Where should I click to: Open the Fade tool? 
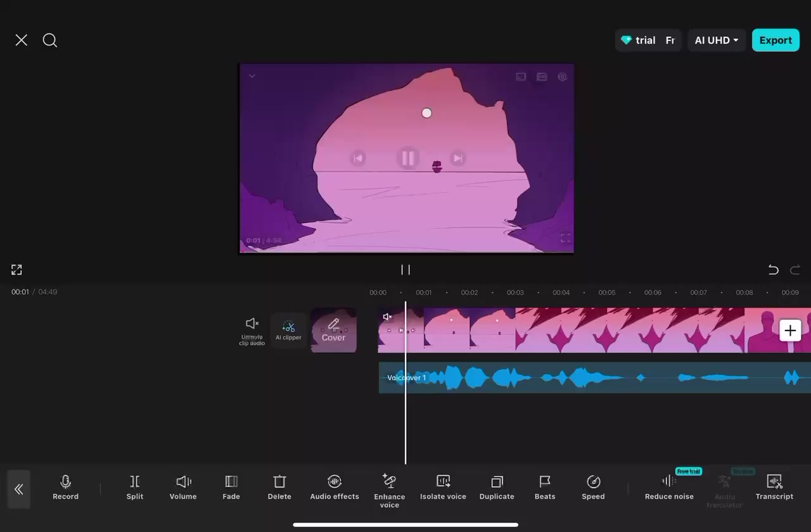pos(231,488)
